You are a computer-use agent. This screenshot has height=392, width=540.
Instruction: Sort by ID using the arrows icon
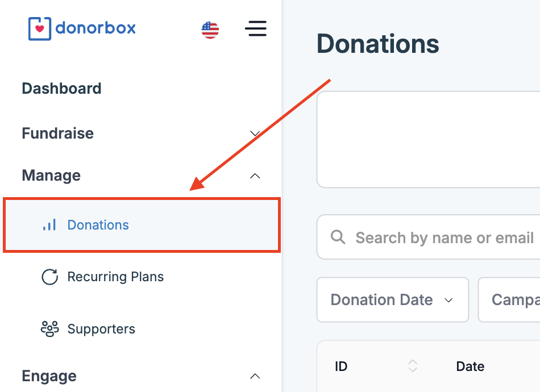413,366
